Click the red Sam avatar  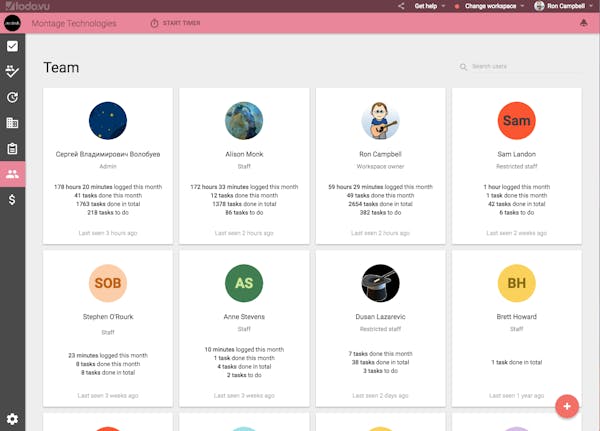(x=517, y=121)
